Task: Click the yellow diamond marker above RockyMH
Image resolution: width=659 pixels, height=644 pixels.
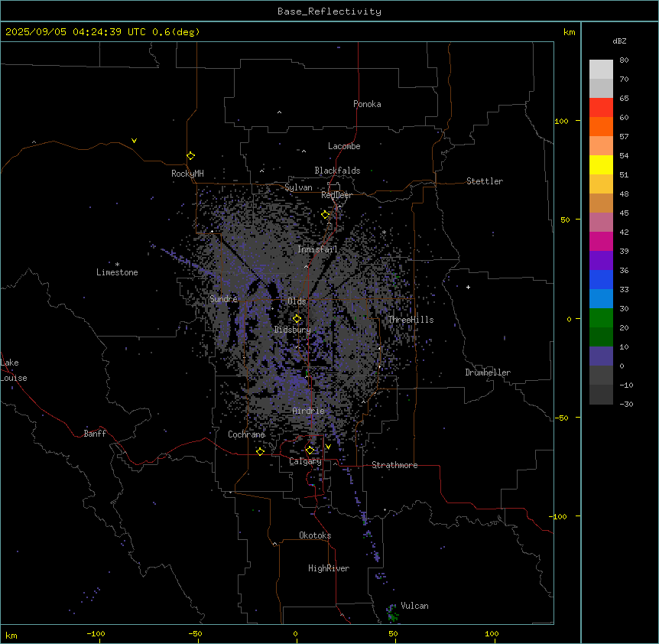Action: (x=191, y=156)
